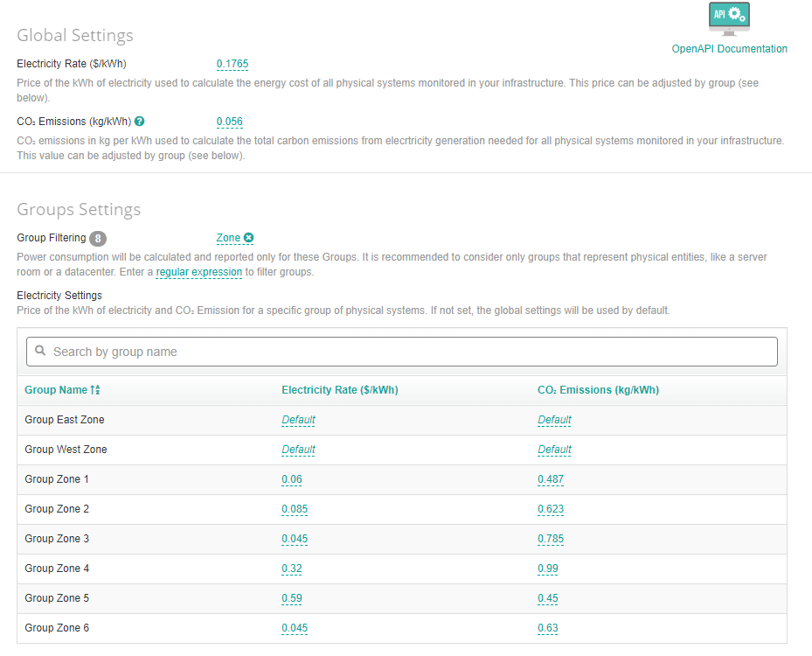Click the regular expression help link
The image size is (812, 656).
tap(198, 271)
